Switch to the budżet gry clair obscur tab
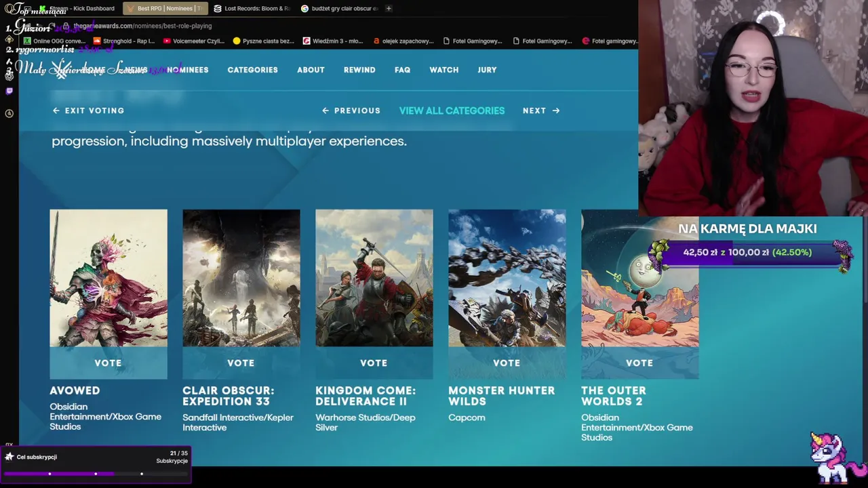This screenshot has height=488, width=868. 338,8
